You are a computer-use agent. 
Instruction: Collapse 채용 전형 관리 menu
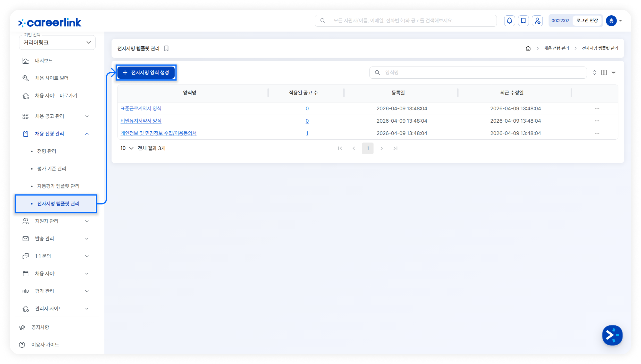click(x=56, y=134)
